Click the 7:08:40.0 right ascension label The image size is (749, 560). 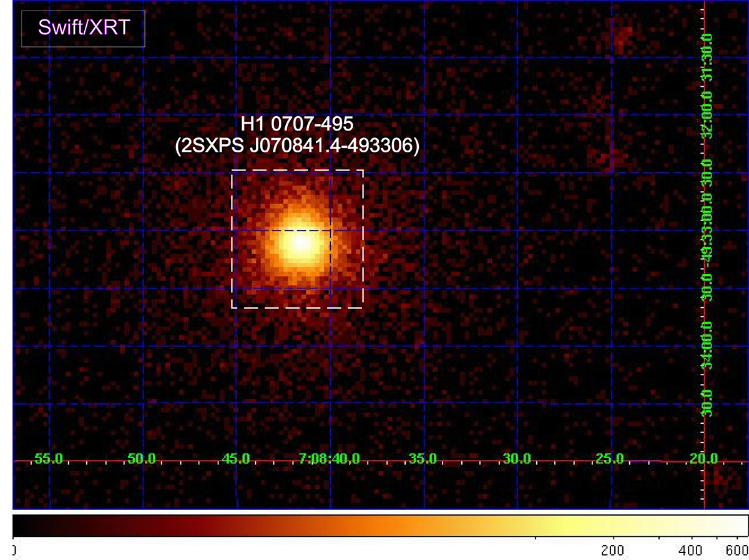coord(329,459)
